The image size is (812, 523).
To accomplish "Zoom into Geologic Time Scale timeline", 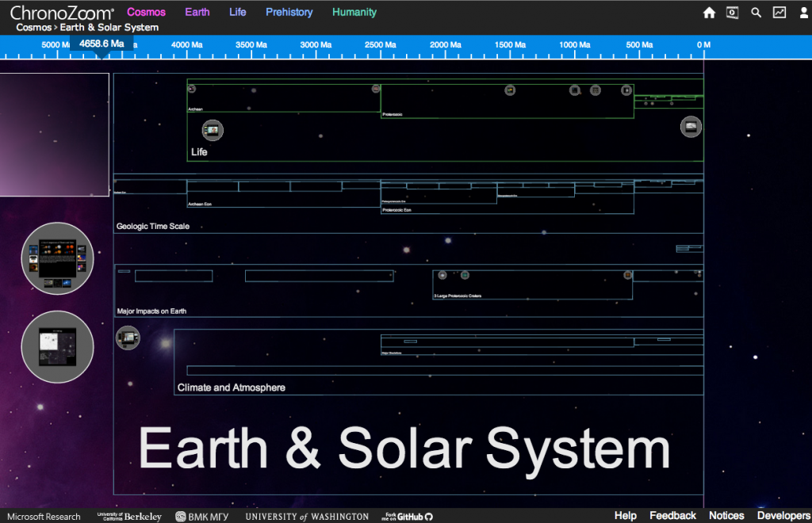I will [x=153, y=226].
